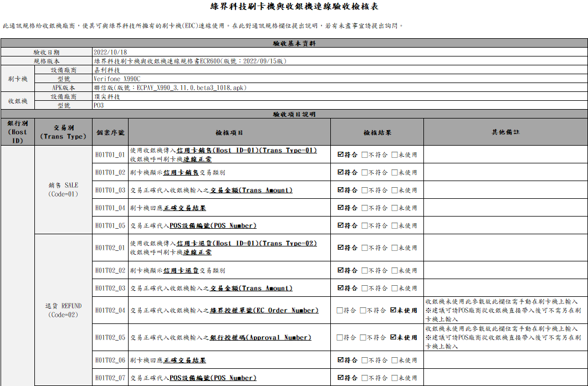The image size is (588, 386).
Task: Click the H01T02_04 case number cell
Action: click(109, 310)
